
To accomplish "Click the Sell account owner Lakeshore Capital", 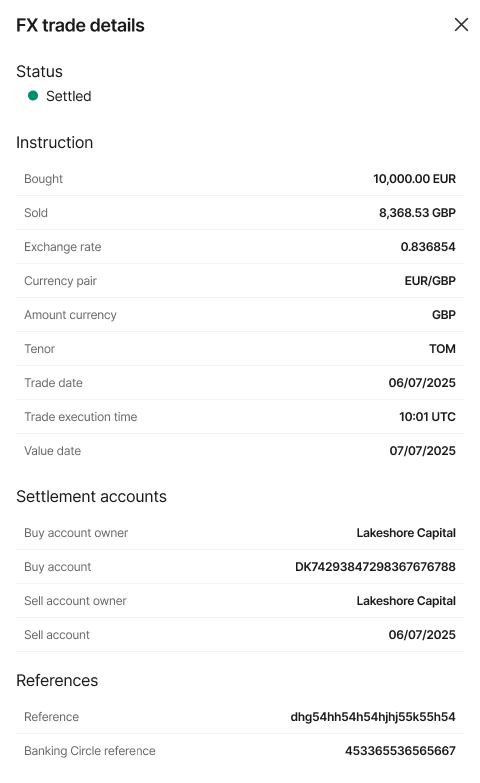I will 406,601.
